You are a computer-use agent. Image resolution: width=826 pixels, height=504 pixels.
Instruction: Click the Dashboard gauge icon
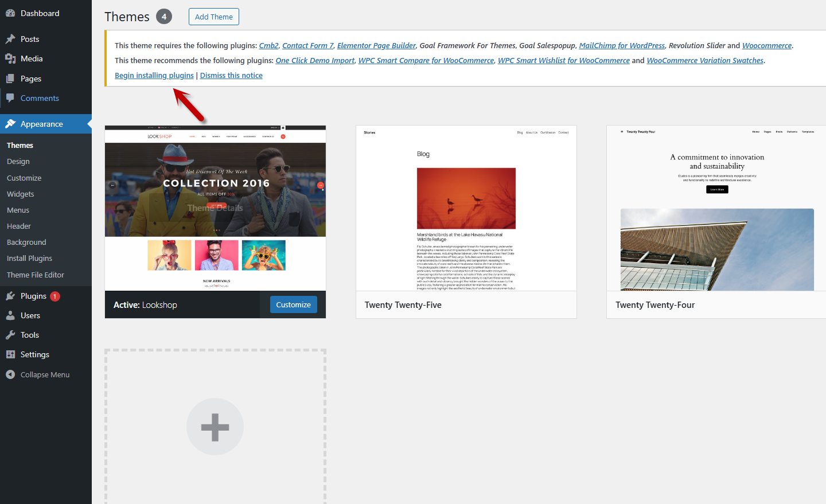pos(10,13)
